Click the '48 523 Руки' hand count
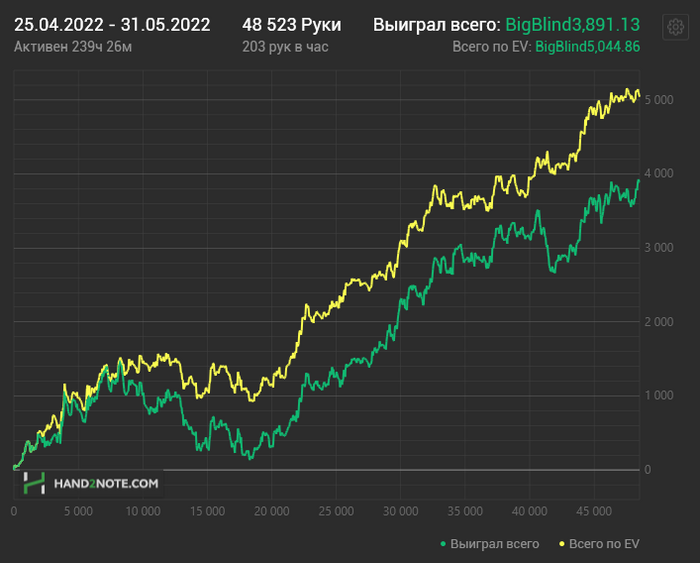The height and width of the screenshot is (563, 700). tap(292, 25)
